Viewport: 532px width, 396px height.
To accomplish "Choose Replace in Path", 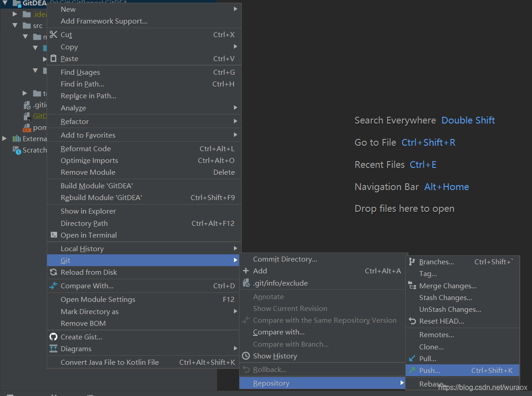I will (x=144, y=96).
